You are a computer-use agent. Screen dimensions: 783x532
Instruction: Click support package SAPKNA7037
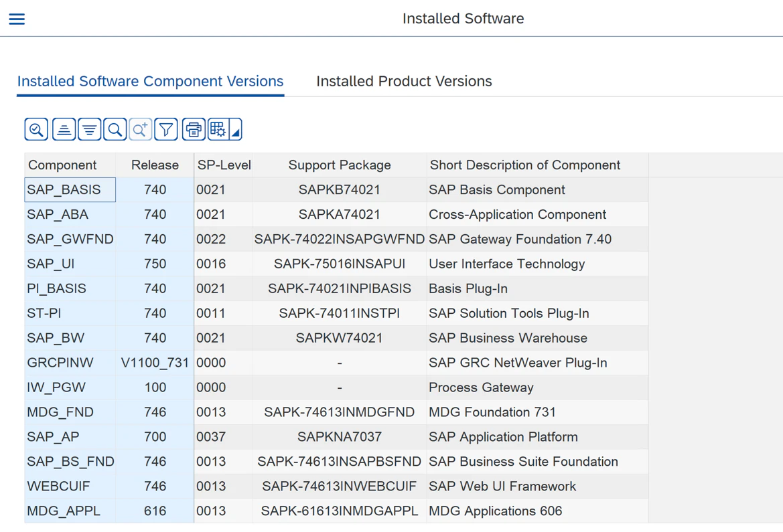tap(340, 437)
